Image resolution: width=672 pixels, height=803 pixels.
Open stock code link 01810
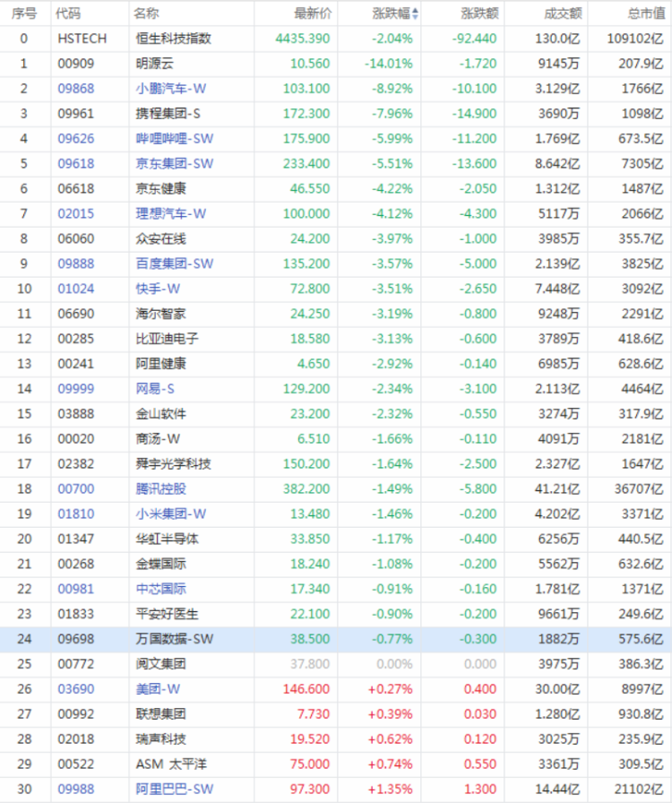pos(76,514)
